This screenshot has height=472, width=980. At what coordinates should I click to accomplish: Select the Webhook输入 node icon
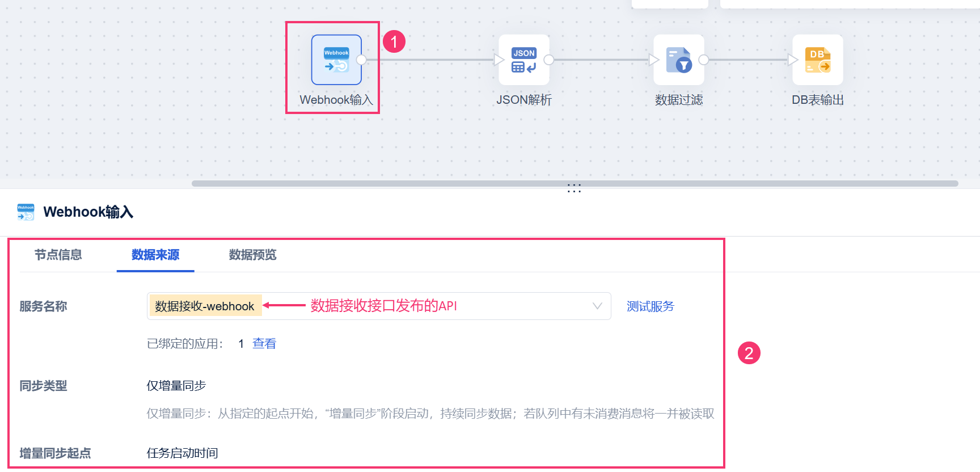point(336,60)
